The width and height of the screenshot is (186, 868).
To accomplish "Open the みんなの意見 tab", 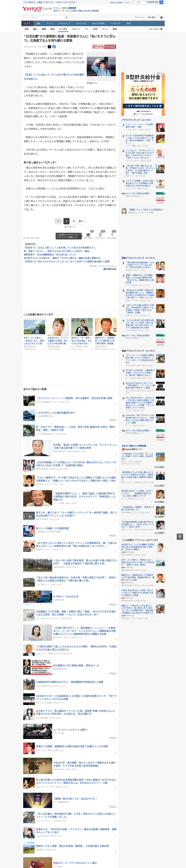I will click(98, 24).
